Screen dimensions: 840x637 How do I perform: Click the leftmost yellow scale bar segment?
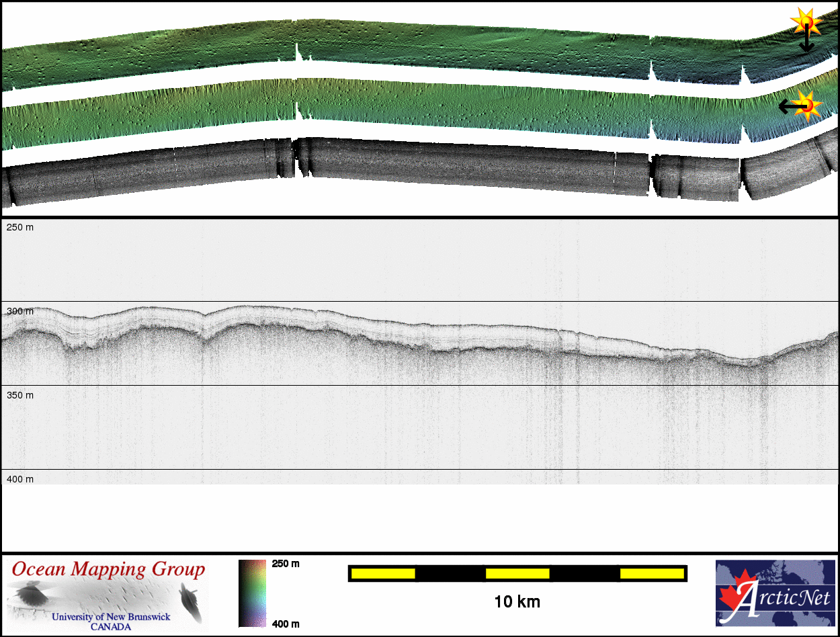point(383,573)
